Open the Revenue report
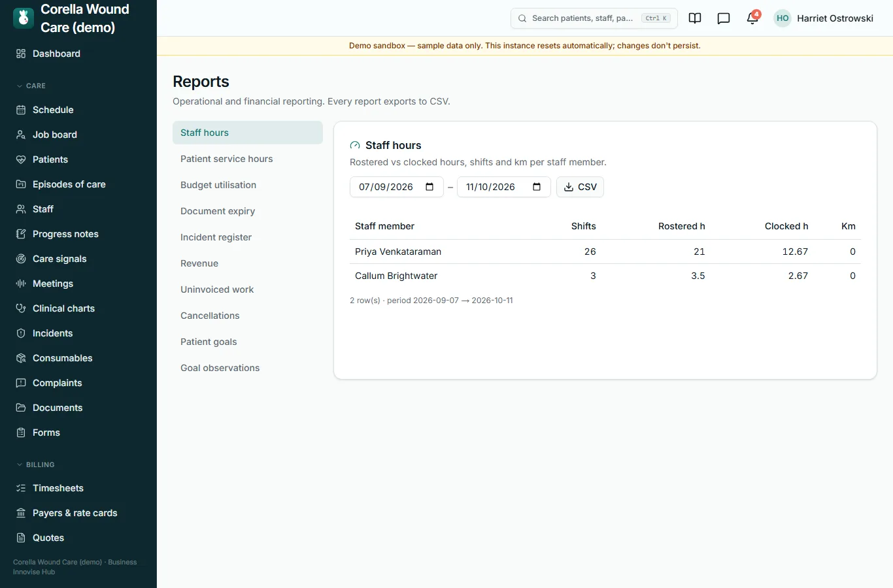Image resolution: width=893 pixels, height=588 pixels. pyautogui.click(x=248, y=263)
